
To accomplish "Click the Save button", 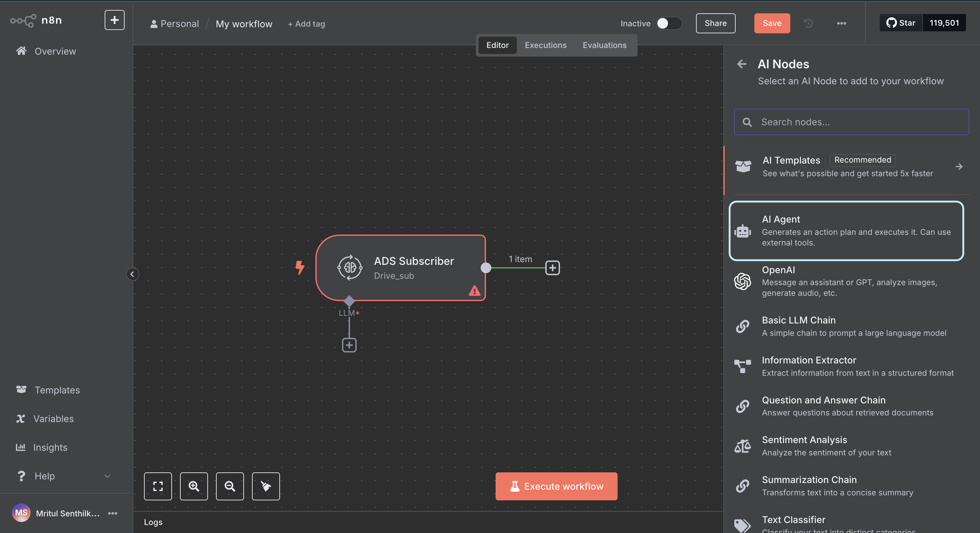I will pyautogui.click(x=772, y=23).
